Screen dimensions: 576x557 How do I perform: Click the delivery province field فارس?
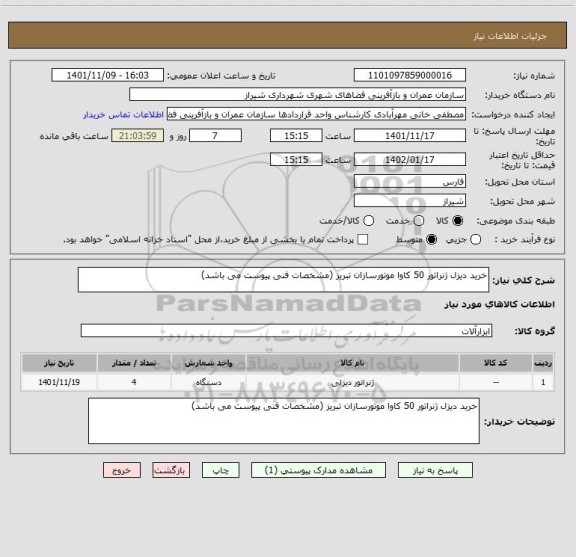(x=410, y=182)
